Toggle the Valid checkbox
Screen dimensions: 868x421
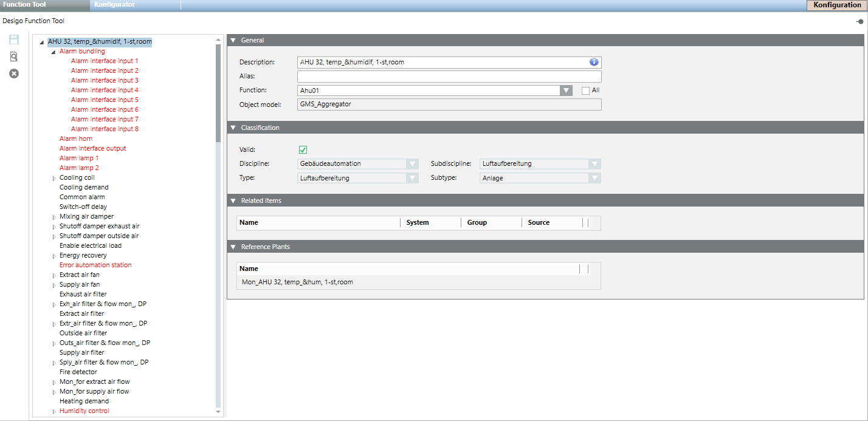(303, 150)
